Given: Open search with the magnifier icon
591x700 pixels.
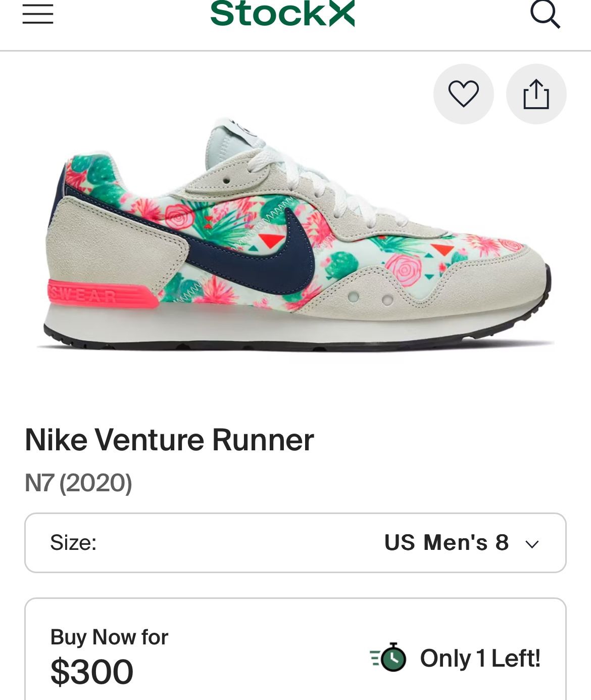Looking at the screenshot, I should tap(545, 14).
